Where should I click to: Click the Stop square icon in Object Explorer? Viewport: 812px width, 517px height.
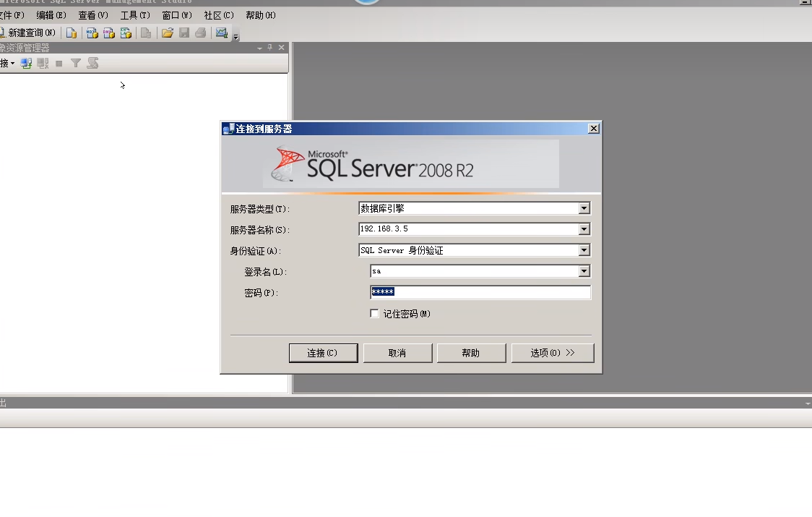[59, 63]
